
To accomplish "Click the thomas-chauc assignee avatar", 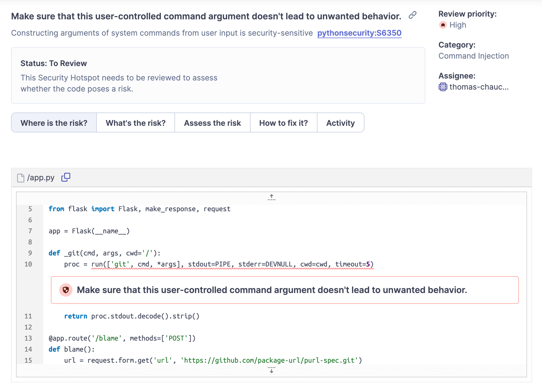I will 443,87.
